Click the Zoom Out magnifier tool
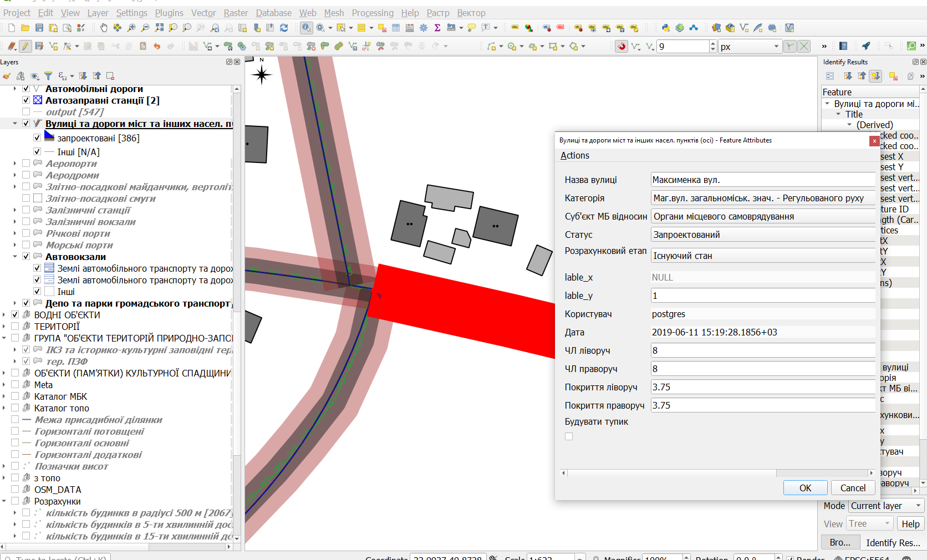 tap(145, 28)
